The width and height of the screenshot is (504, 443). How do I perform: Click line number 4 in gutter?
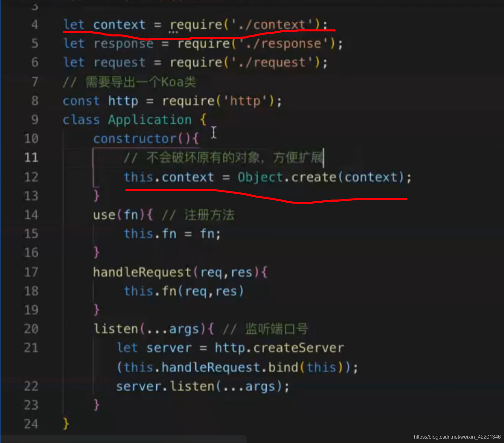coord(34,25)
